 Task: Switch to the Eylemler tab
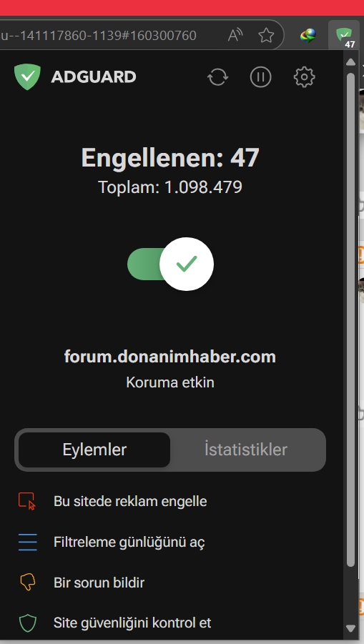[x=94, y=450]
